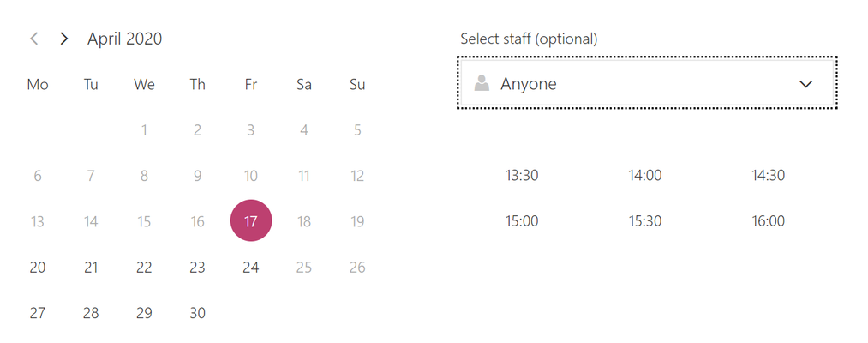
Task: Select the 14:30 time slot
Action: coord(768,176)
